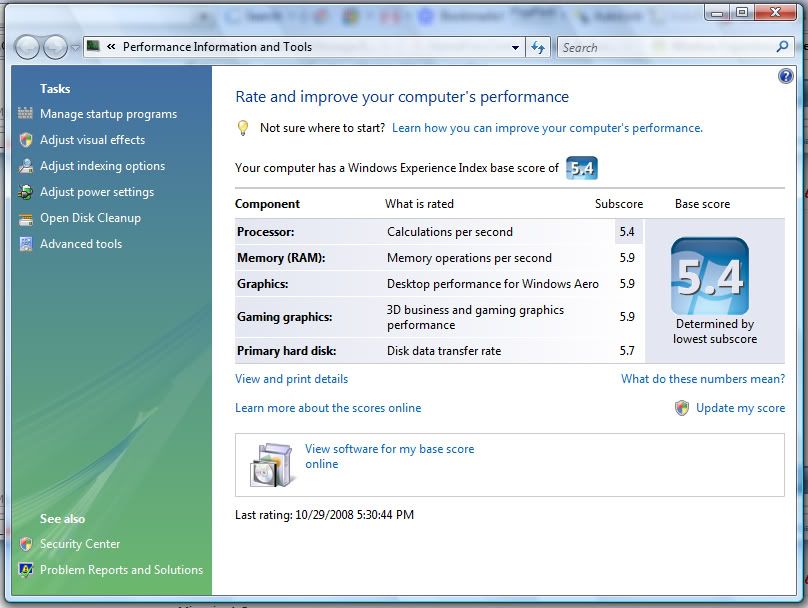Click the address bar back chevrons
The width and height of the screenshot is (808, 608).
[x=111, y=47]
